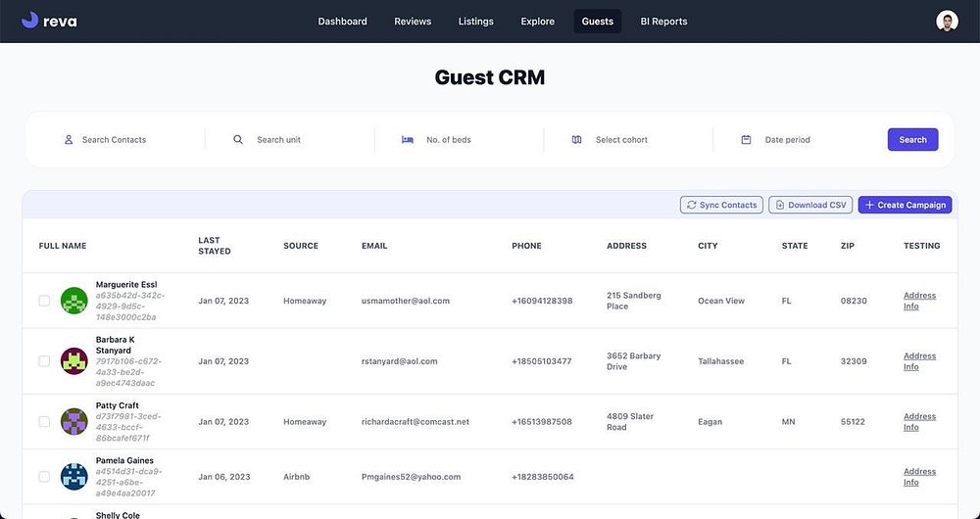The width and height of the screenshot is (980, 519).
Task: Click the name Pamela Gaines
Action: (124, 460)
